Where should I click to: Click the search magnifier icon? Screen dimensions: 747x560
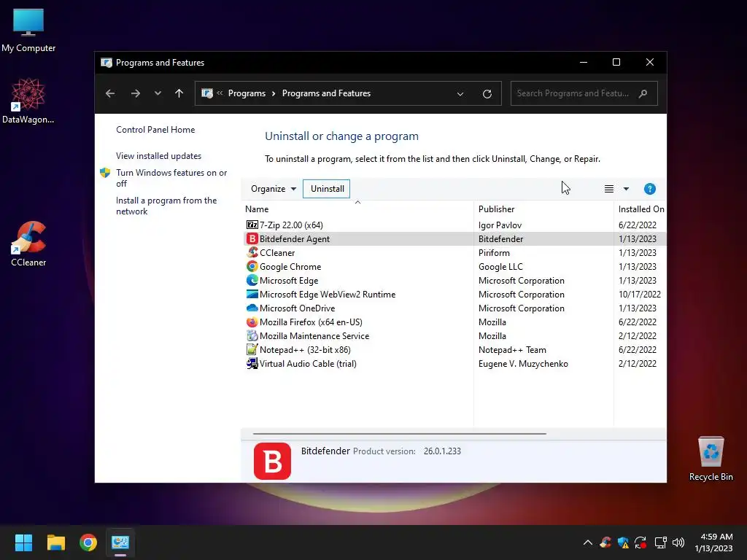tap(643, 93)
